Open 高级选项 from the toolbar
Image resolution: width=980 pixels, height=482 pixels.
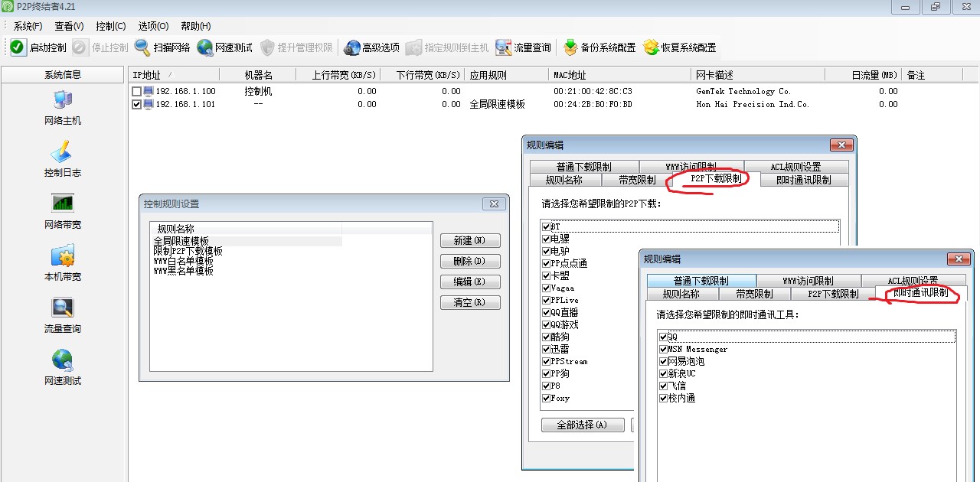(371, 47)
